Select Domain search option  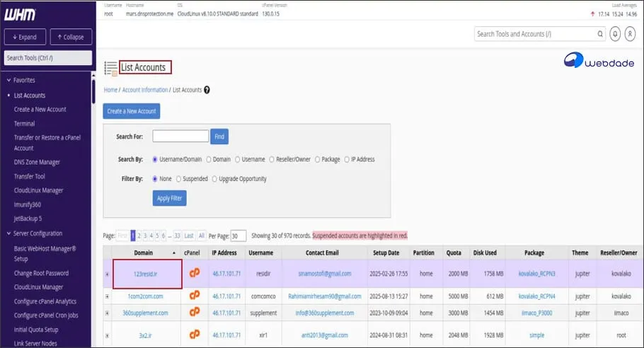pyautogui.click(x=209, y=159)
